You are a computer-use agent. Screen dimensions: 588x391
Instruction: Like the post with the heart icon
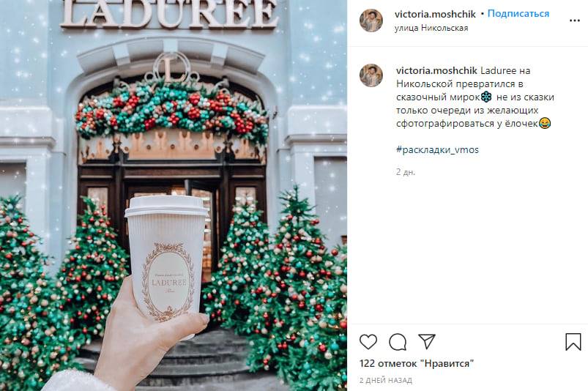[x=368, y=342]
